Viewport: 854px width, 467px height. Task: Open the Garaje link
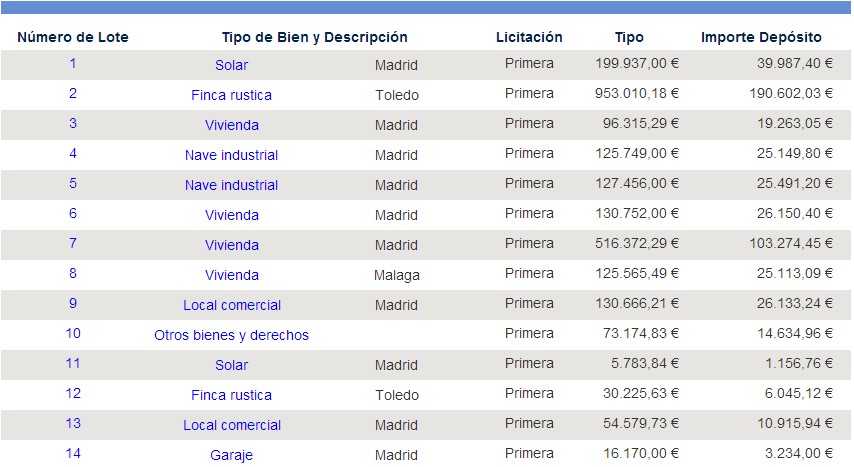[231, 455]
